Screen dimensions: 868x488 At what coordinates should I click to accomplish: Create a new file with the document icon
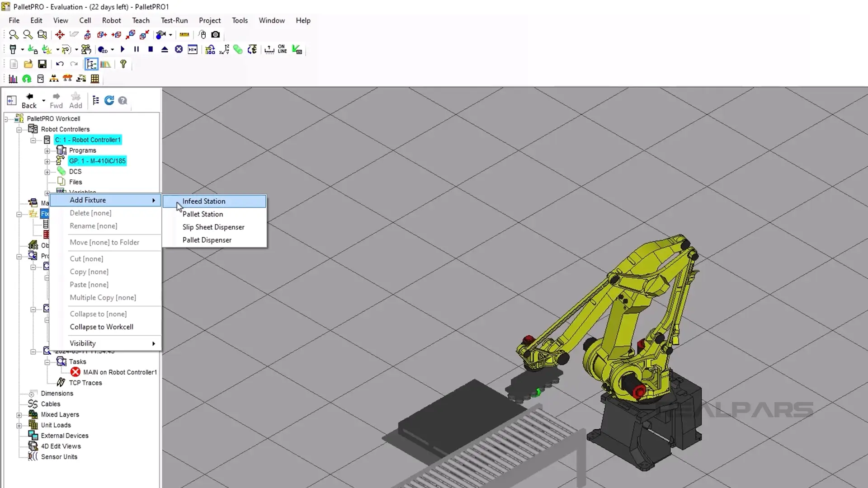pos(14,64)
